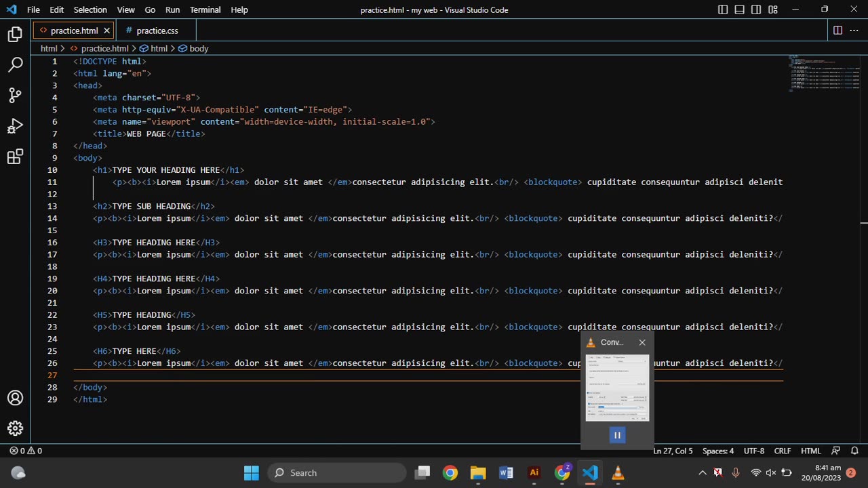This screenshot has height=488, width=868.
Task: Click the closing </body> tag
Action: pos(90,387)
